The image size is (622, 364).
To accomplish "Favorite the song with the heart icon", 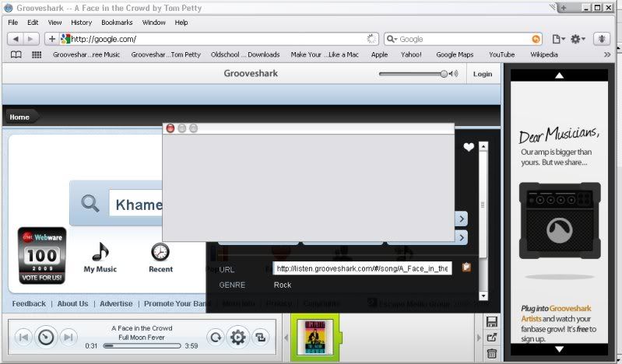I will 469,147.
